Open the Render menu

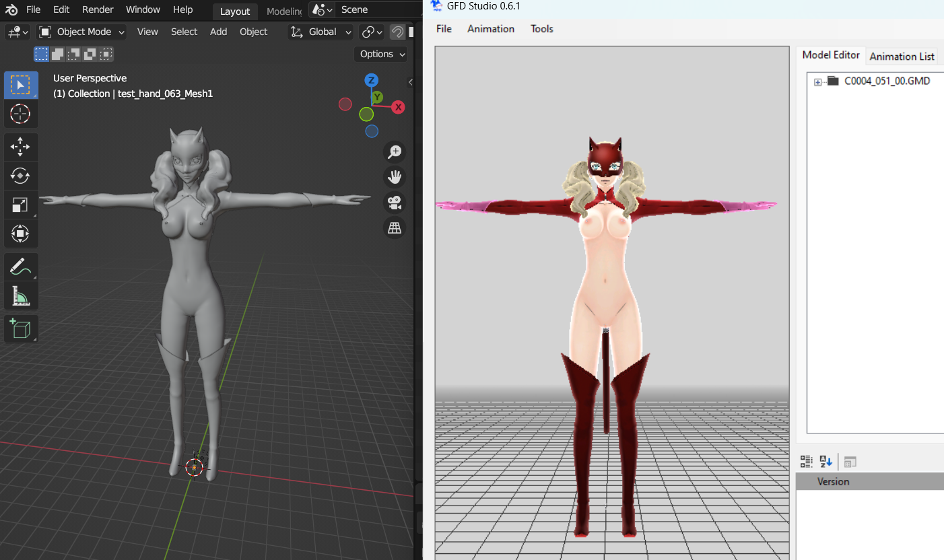98,9
